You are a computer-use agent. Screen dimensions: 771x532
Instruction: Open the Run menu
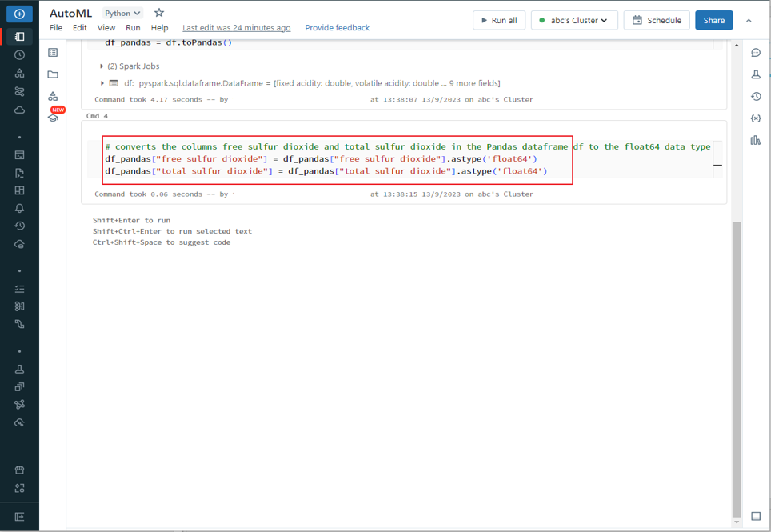coord(133,28)
